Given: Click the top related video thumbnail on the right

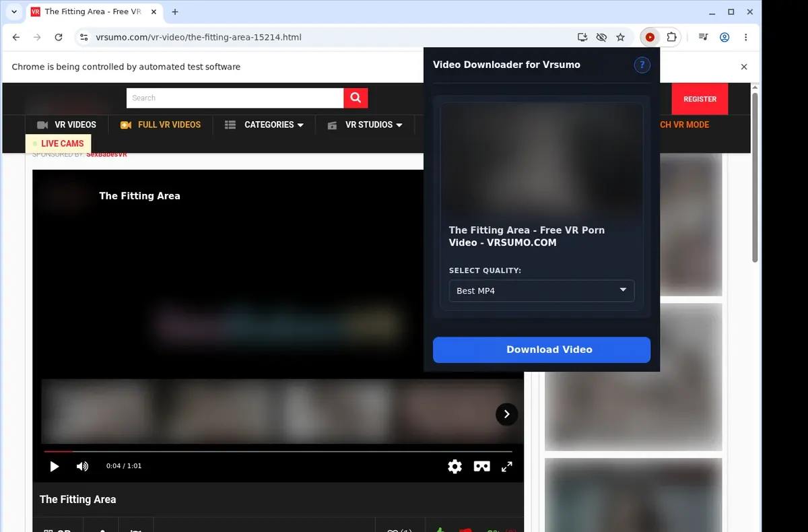Looking at the screenshot, I should [x=692, y=224].
